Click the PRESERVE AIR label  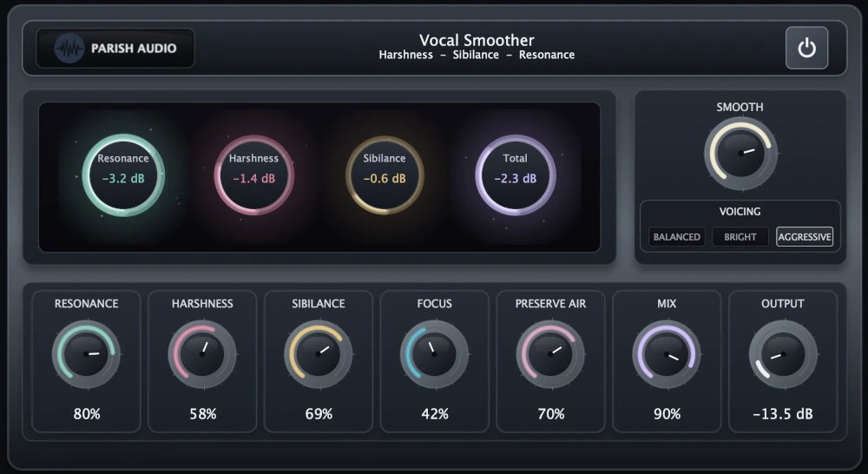pos(551,304)
